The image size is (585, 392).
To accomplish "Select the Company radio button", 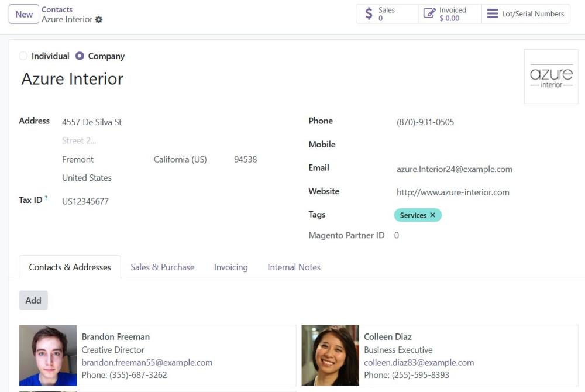I will [x=80, y=56].
